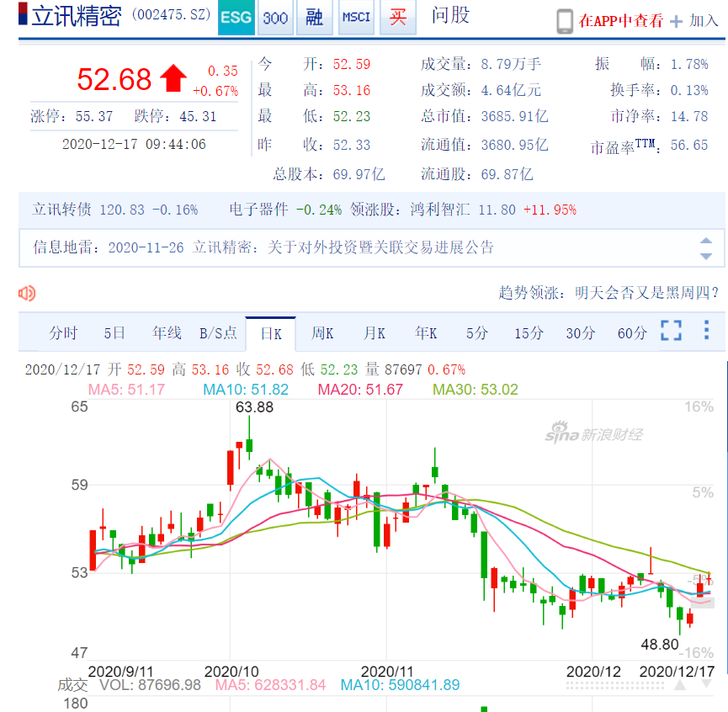Open 立讯转债 bond link
728x712 pixels.
click(61, 210)
